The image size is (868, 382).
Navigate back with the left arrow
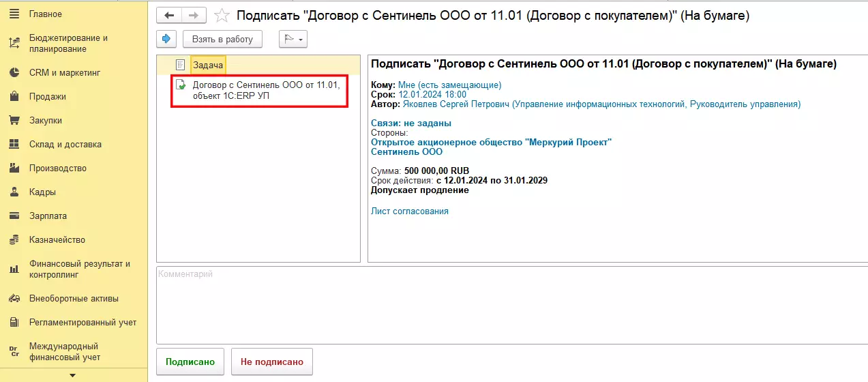[170, 16]
